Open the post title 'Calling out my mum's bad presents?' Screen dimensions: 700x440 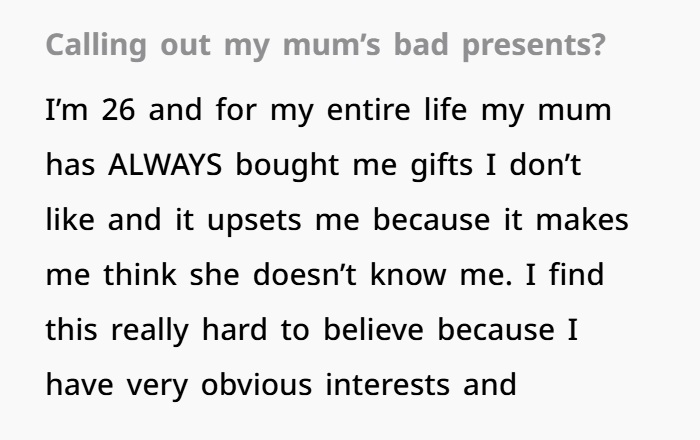pyautogui.click(x=325, y=47)
